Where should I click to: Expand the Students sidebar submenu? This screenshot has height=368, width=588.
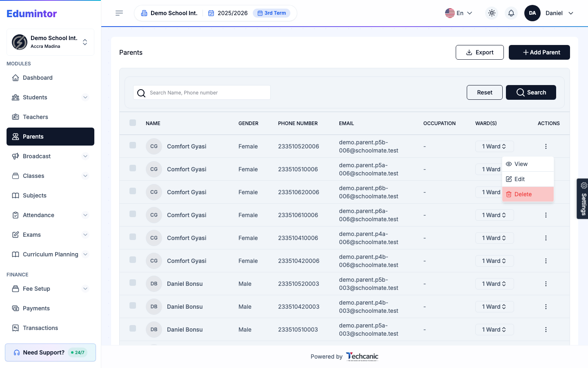(85, 97)
